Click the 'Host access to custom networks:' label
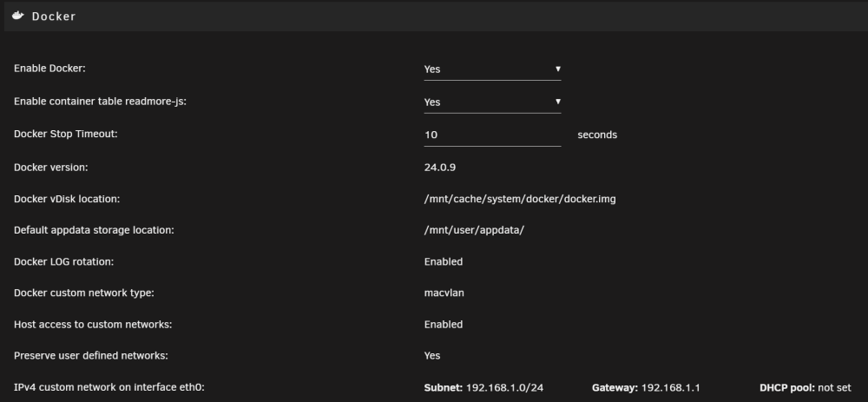Screen dimensions: 868x402 (x=93, y=325)
